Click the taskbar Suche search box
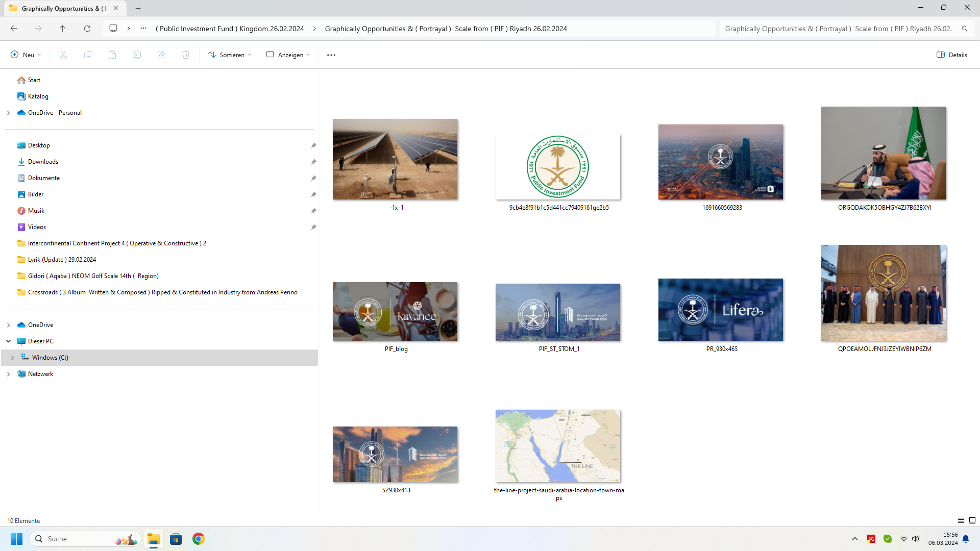This screenshot has height=551, width=980. [x=85, y=539]
